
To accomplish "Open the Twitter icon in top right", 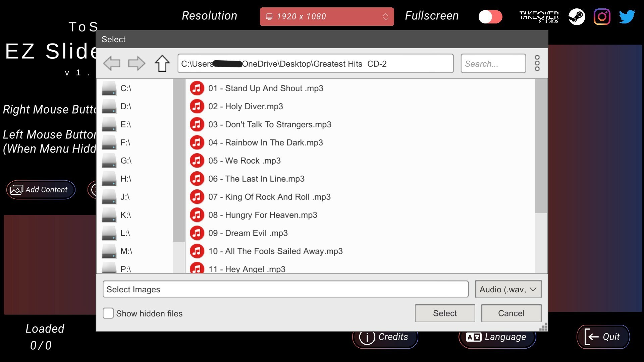I will (x=627, y=16).
